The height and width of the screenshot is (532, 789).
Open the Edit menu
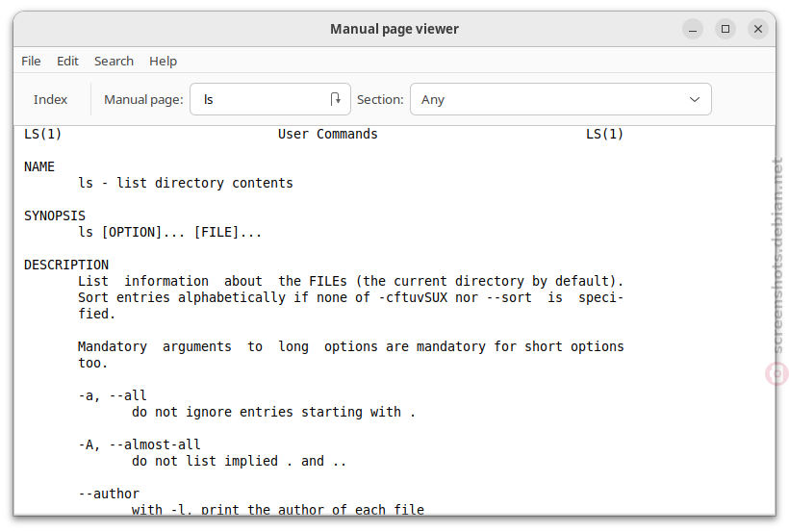67,61
